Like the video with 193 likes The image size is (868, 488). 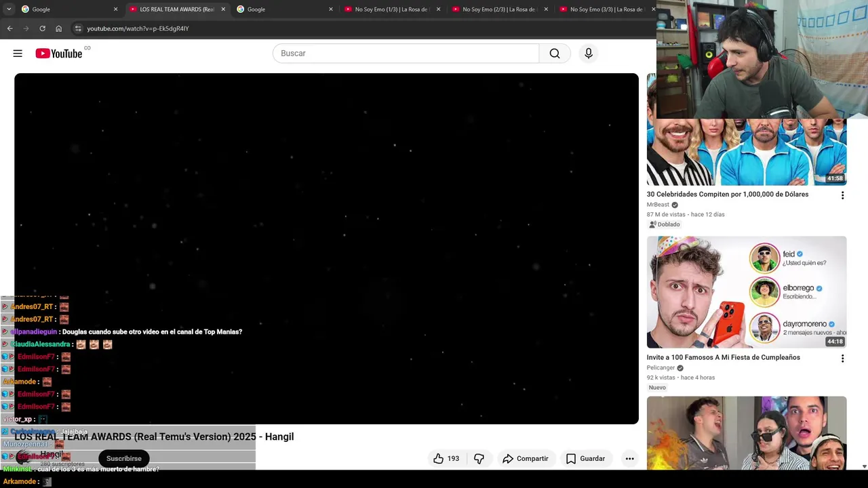coord(446,459)
